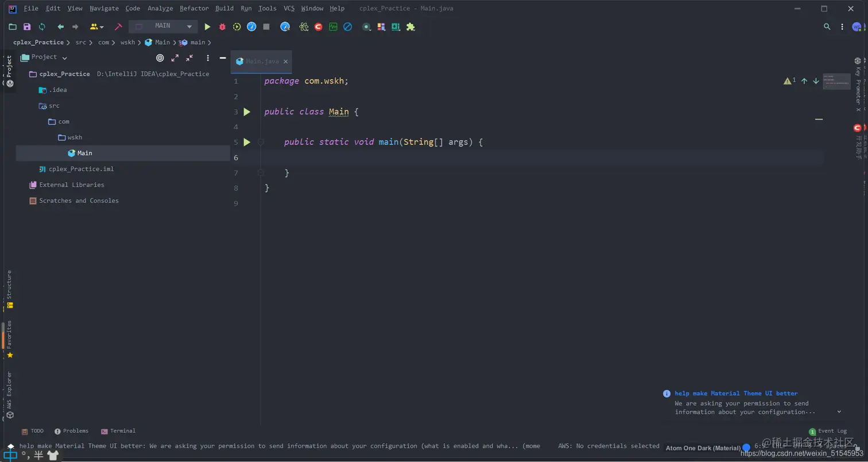Viewport: 868px width, 462px height.
Task: Open the top-right vertical dots menu
Action: point(842,26)
